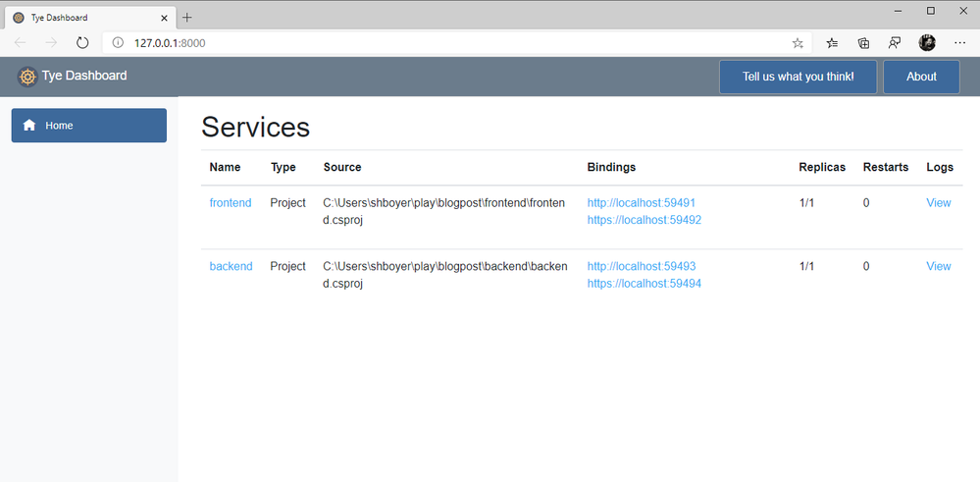Open the browser Settings and more menu
Image resolution: width=980 pixels, height=482 pixels.
pyautogui.click(x=960, y=43)
